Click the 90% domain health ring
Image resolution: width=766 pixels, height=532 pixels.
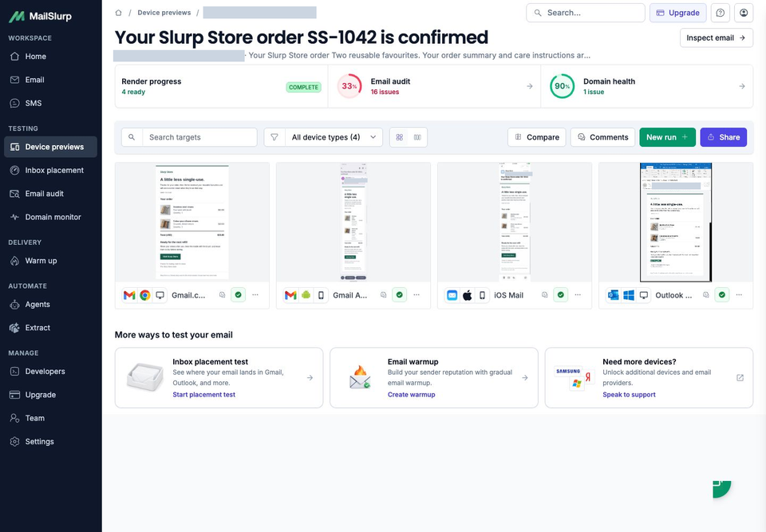[562, 86]
